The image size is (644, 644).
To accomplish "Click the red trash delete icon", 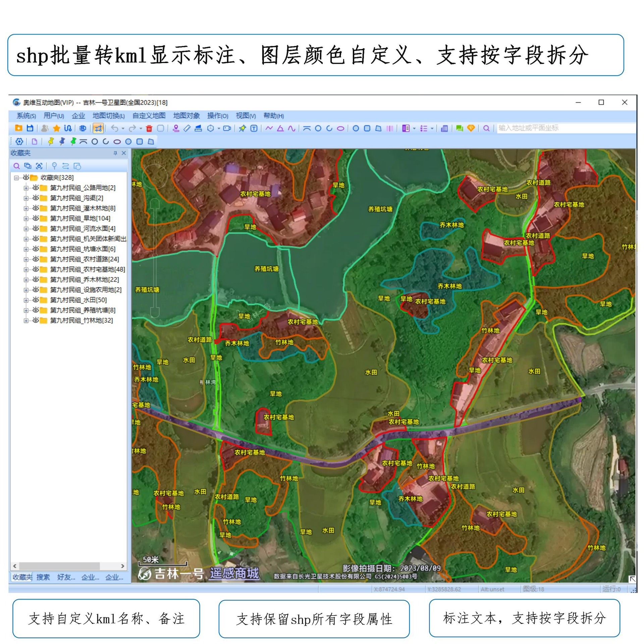I will 149,128.
